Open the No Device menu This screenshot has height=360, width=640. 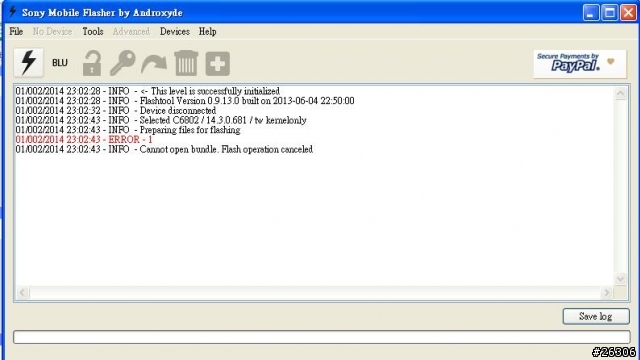pos(52,31)
